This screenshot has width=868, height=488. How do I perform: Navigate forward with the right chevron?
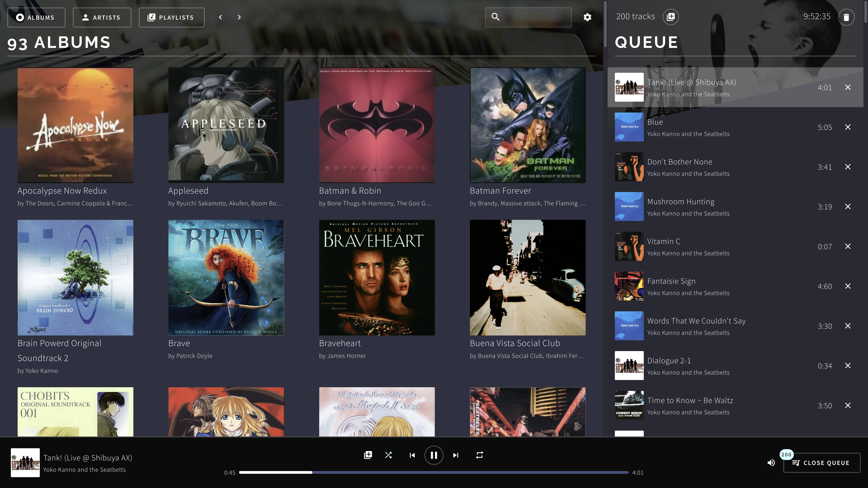[239, 17]
